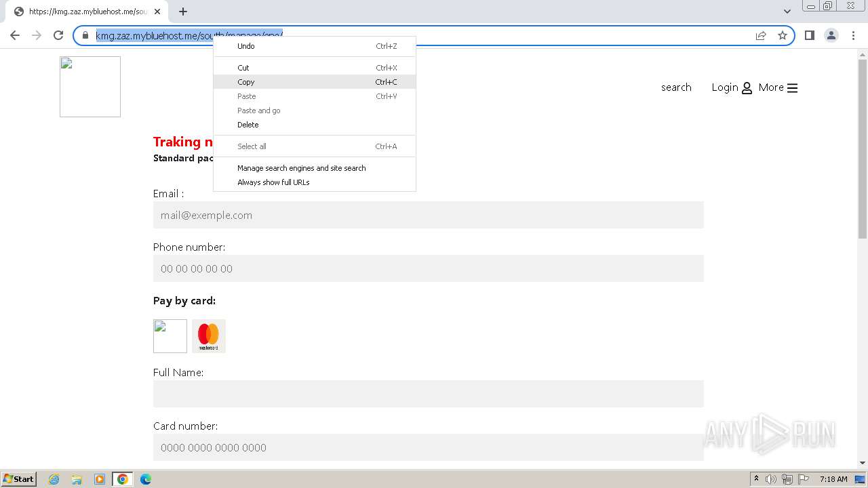Choose Delete in the context menu

(315, 125)
